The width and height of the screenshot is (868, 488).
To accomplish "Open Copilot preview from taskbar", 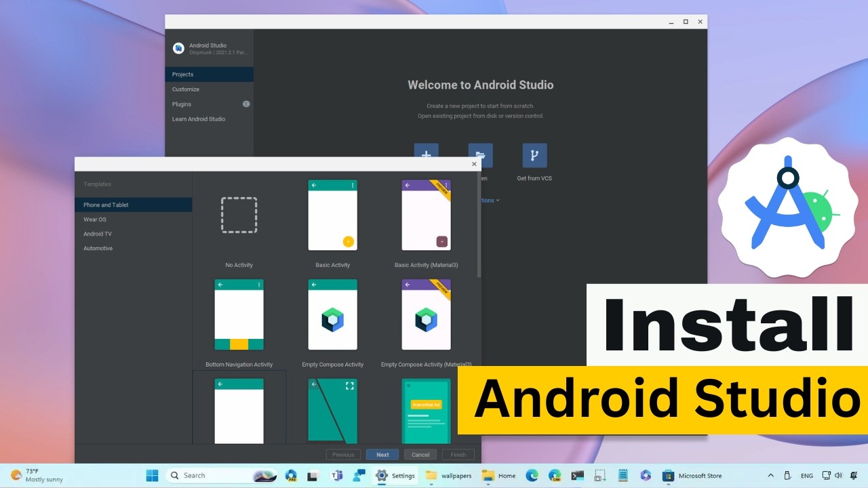I will (291, 475).
